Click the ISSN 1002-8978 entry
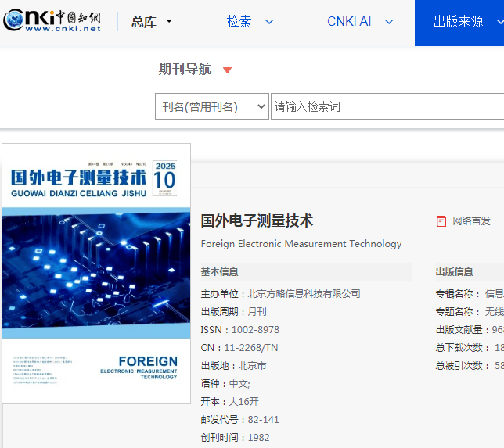 tap(240, 330)
